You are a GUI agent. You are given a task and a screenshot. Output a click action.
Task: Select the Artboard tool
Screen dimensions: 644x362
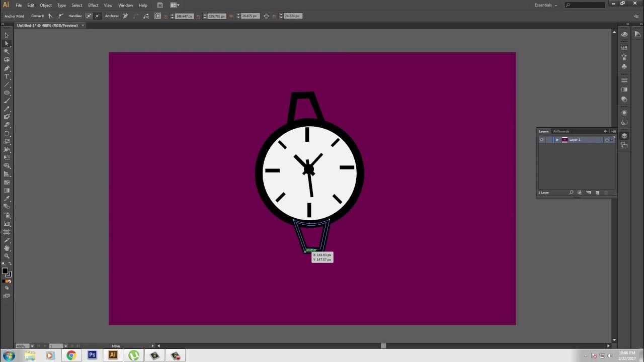(7, 232)
